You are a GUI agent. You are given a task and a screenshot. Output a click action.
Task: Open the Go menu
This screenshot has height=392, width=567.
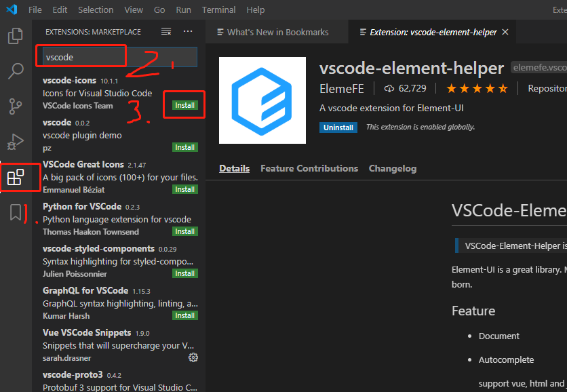pos(159,9)
